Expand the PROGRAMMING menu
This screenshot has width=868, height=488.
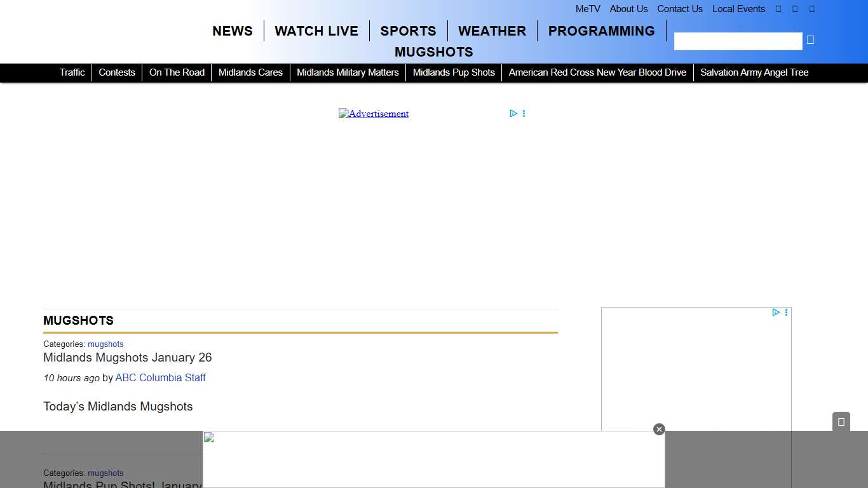click(x=601, y=31)
